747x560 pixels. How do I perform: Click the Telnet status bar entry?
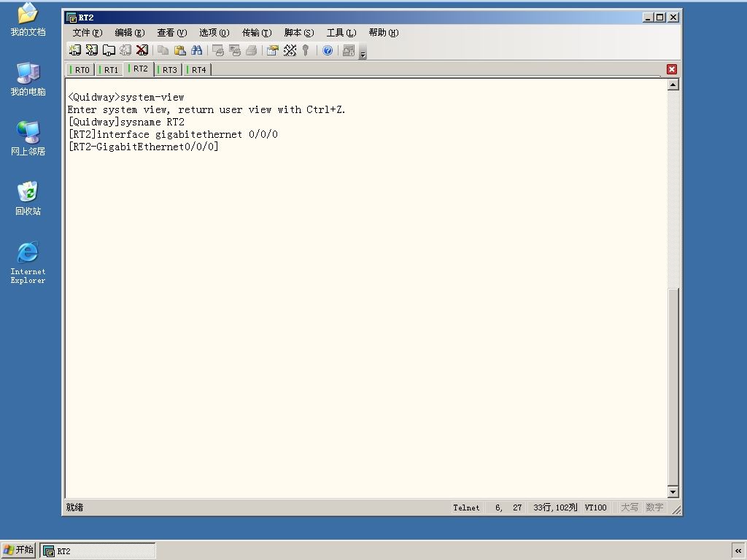point(466,507)
